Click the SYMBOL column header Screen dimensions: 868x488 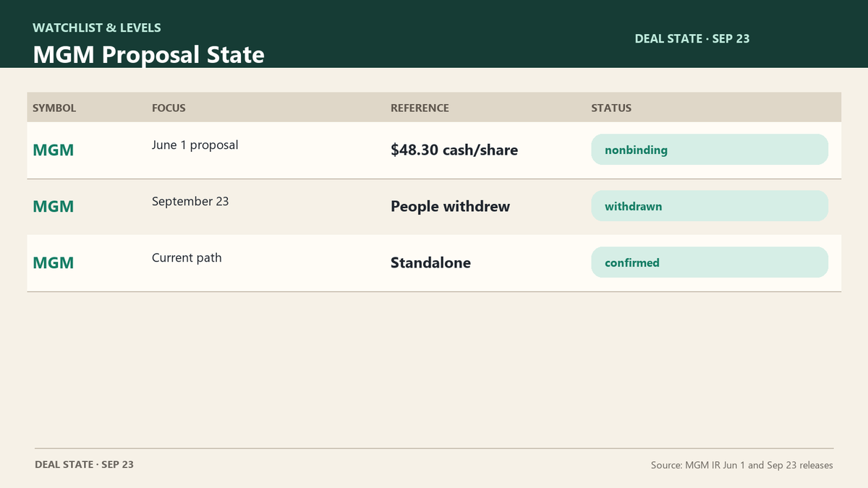54,108
